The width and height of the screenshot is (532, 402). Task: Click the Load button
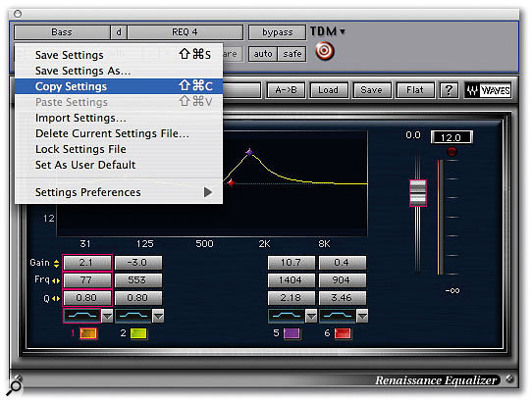329,90
